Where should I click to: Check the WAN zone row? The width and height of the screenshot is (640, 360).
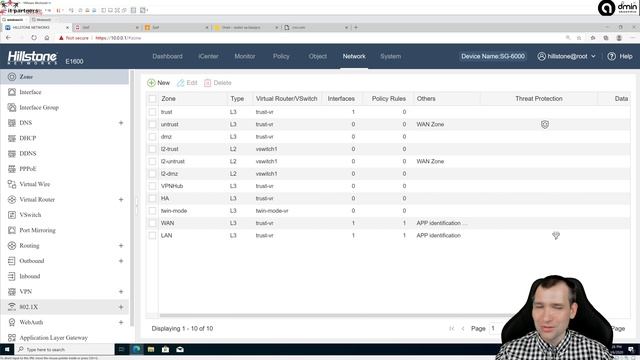coord(152,223)
